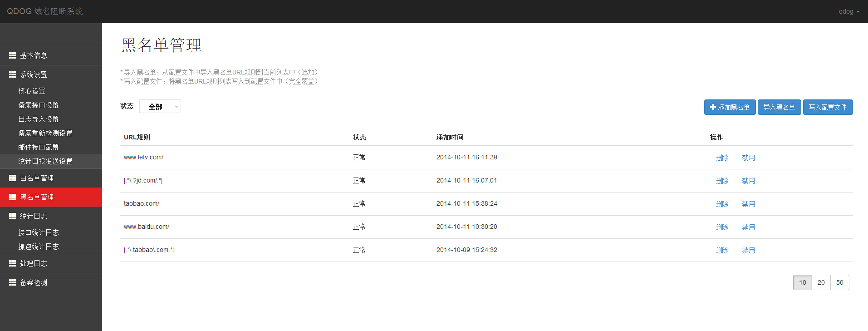Click the 状态 column header
Screen dimensions: 868x331
click(360, 137)
